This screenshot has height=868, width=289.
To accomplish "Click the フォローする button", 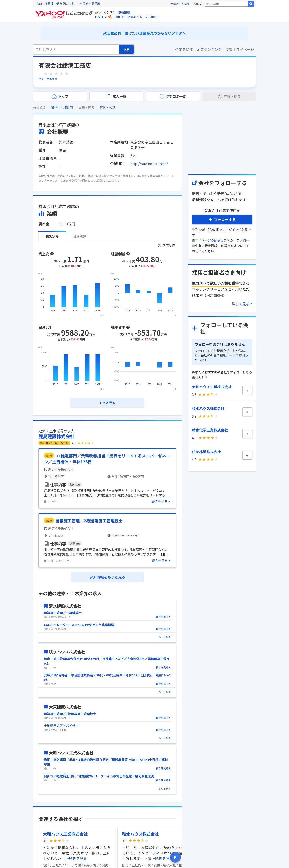I will 222,220.
